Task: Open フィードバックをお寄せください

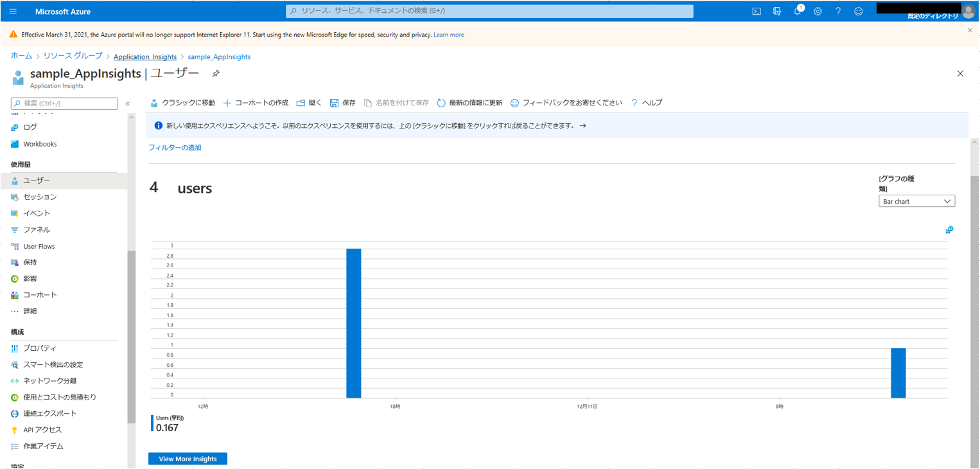Action: (566, 103)
